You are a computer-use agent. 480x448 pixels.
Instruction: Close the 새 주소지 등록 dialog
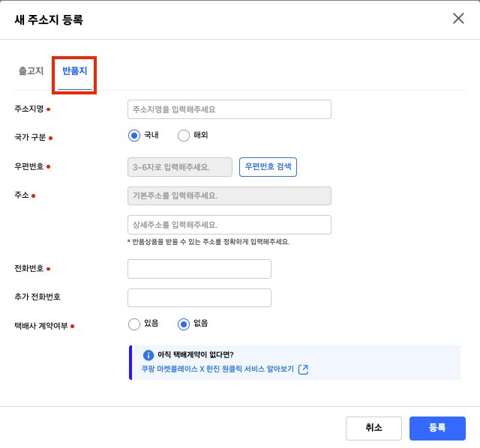click(458, 18)
